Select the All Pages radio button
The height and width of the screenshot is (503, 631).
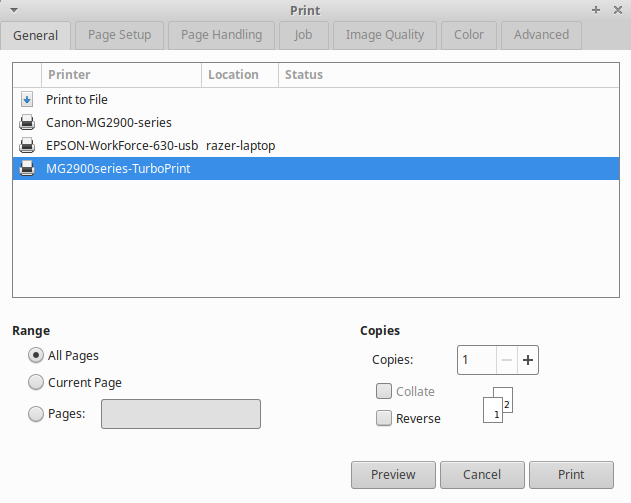[x=37, y=355]
